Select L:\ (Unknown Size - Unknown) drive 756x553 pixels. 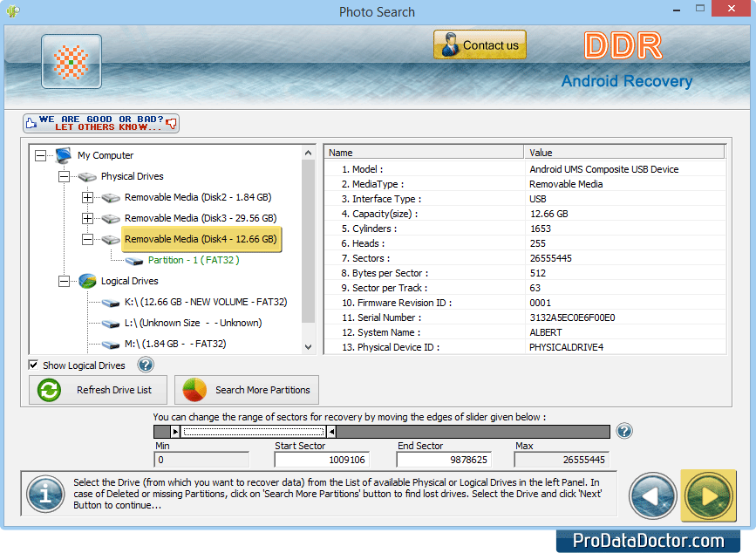point(193,323)
